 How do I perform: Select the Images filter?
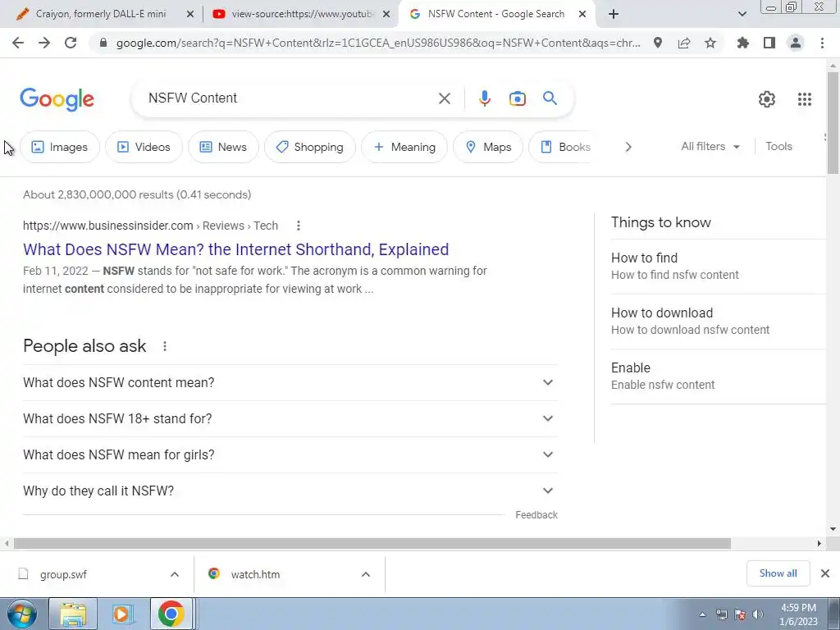(x=59, y=147)
